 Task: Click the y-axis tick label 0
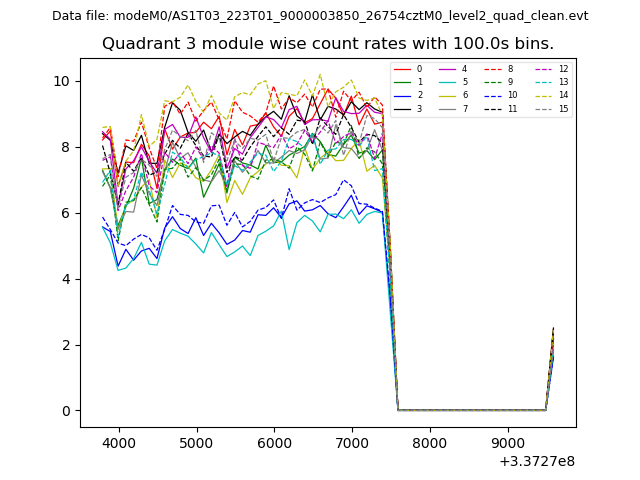point(66,411)
